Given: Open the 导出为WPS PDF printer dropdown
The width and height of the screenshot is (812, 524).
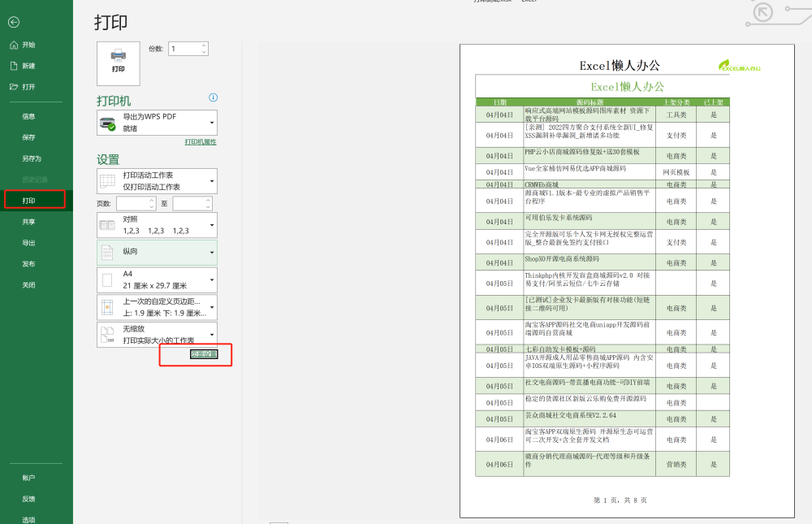Looking at the screenshot, I should coord(157,123).
